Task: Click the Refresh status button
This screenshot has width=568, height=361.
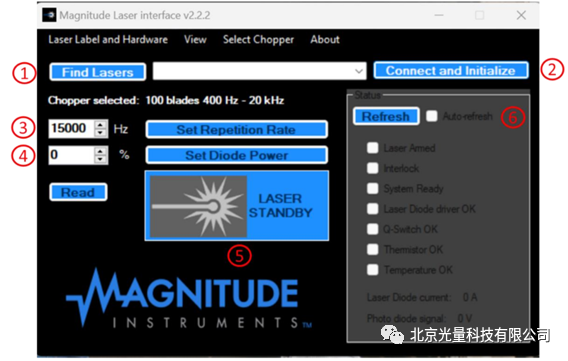Action: [x=386, y=117]
